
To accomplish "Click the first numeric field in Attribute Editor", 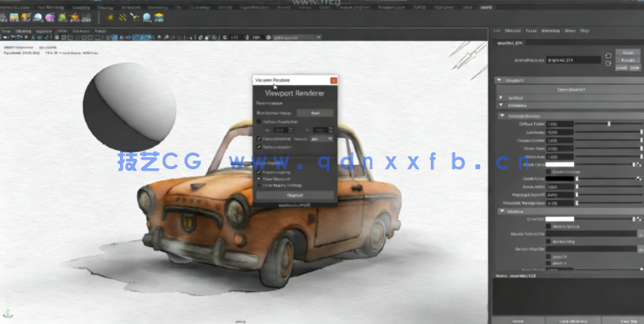I will (x=560, y=124).
